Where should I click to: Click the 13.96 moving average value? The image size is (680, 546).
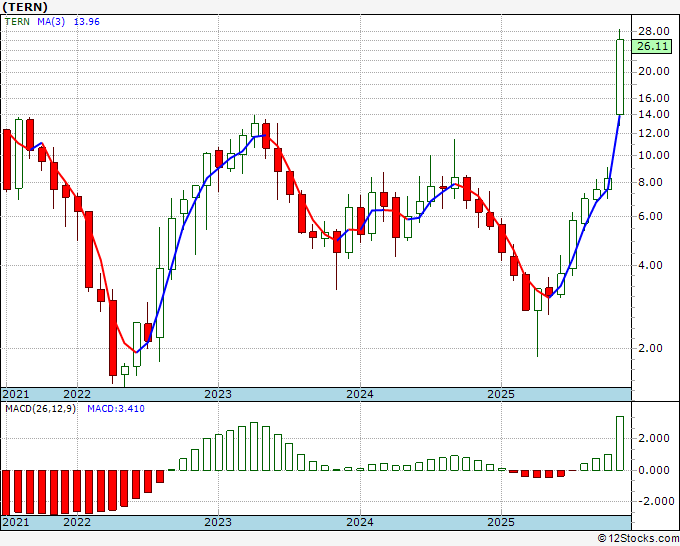tap(87, 21)
